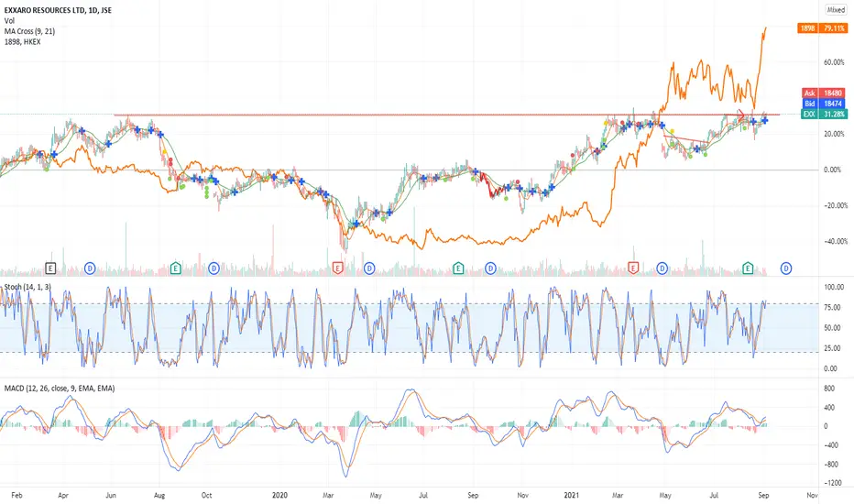The height and width of the screenshot is (504, 854).
Task: Open the dividend D marker near late September 2020
Action: (491, 268)
